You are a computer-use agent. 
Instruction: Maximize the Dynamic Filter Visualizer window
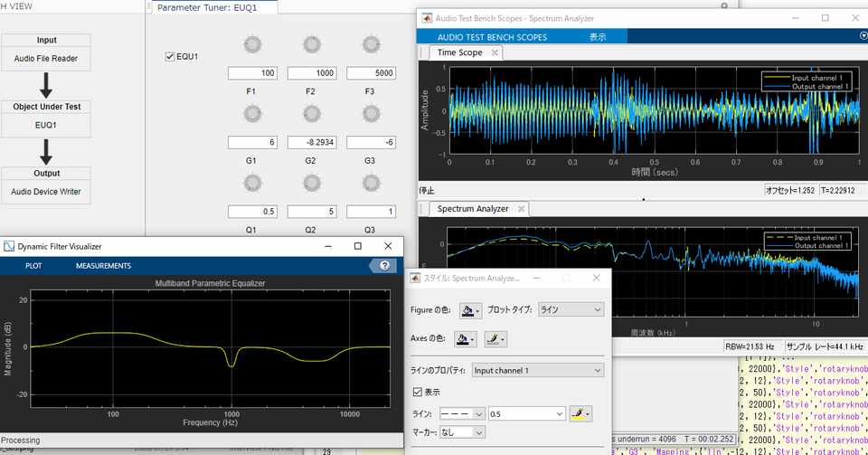(358, 246)
